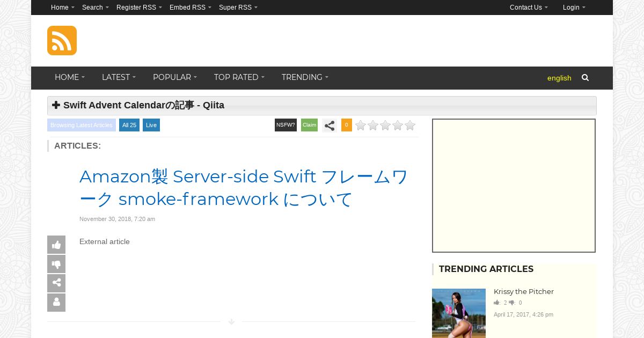Expand the HOME navigation menu
Screen dimensions: 644x338
(70, 78)
